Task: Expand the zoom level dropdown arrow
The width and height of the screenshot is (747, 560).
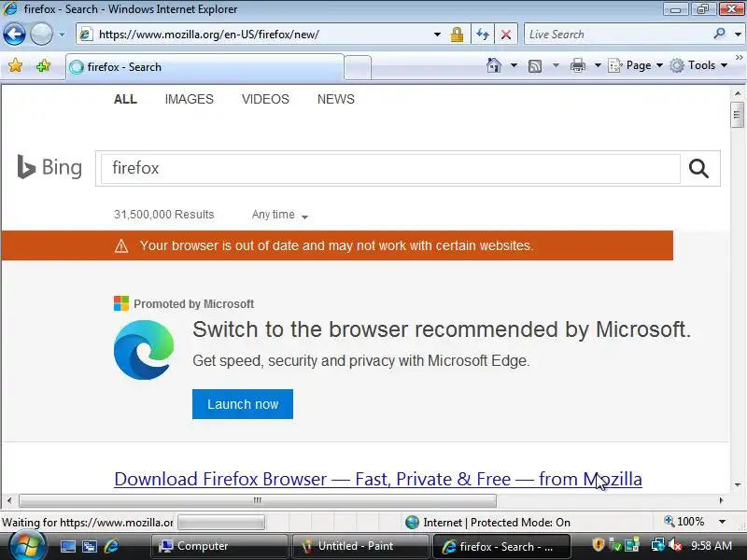Action: (x=722, y=522)
